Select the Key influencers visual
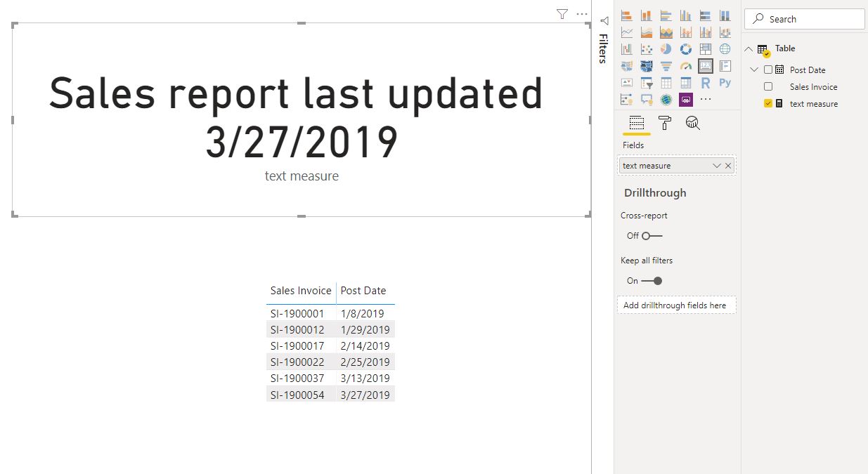 click(627, 100)
